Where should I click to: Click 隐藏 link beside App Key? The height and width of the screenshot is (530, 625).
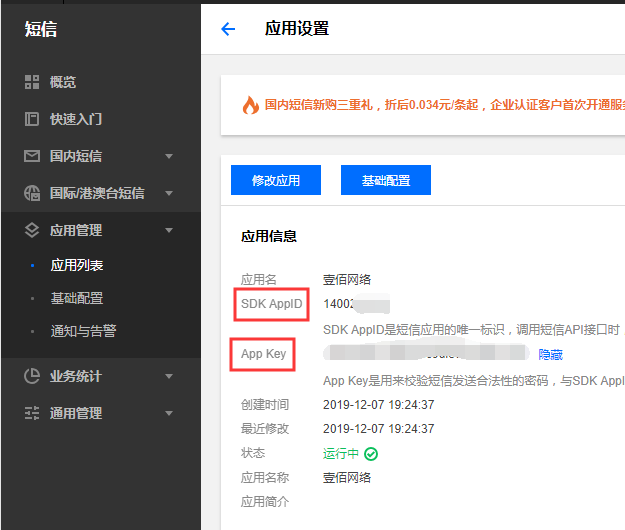(551, 355)
